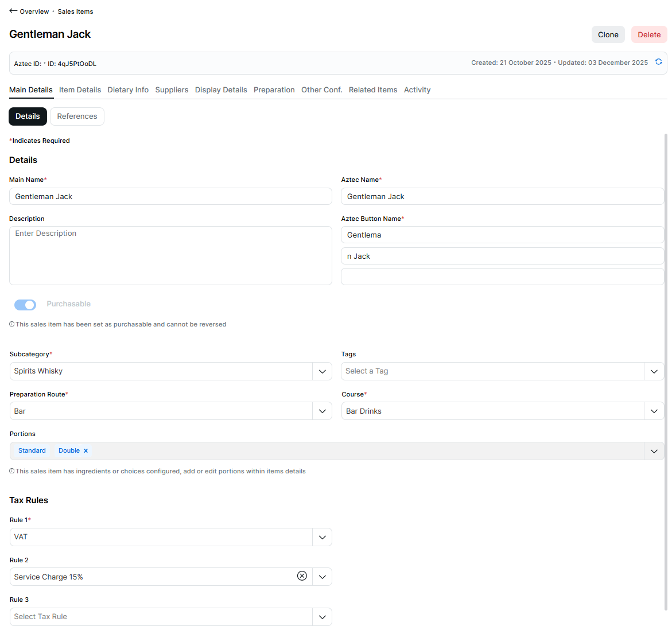672x630 pixels.
Task: Expand the Preparation Route dropdown
Action: 322,411
